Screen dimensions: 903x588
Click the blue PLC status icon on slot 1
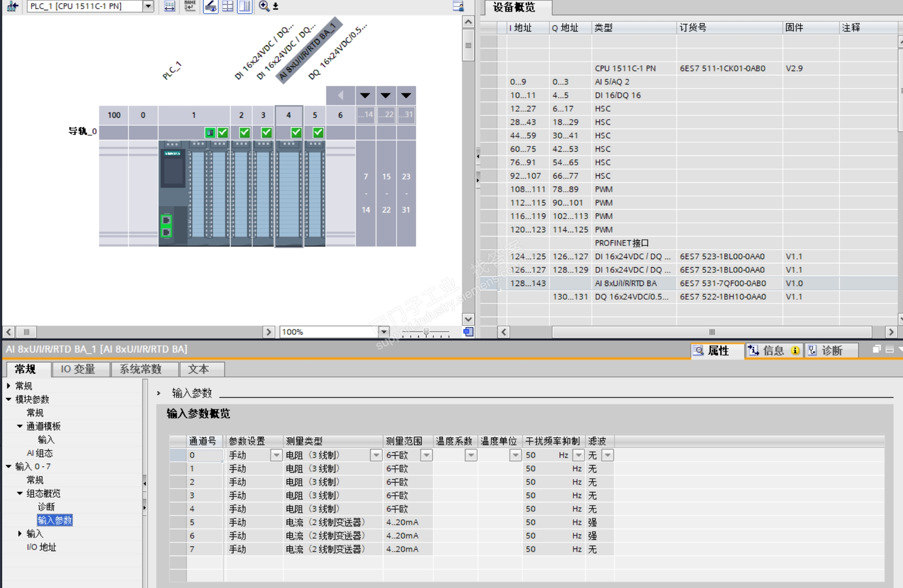(x=210, y=132)
